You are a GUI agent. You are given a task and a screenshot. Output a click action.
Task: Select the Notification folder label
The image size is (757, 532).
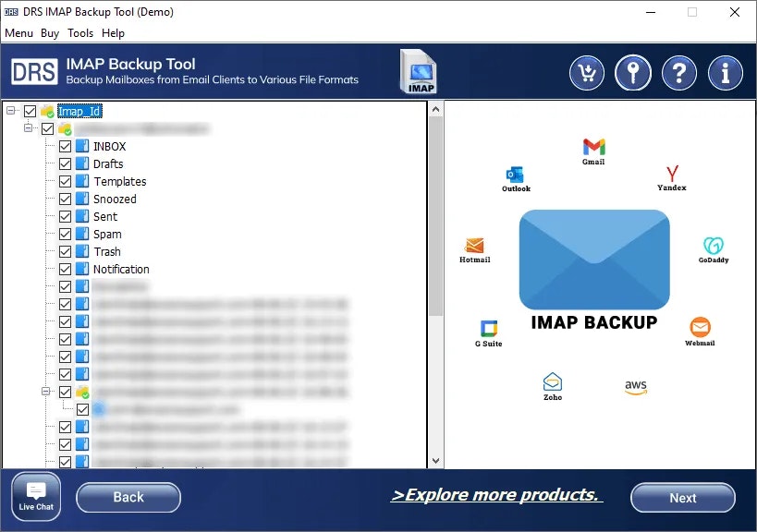[x=121, y=269]
